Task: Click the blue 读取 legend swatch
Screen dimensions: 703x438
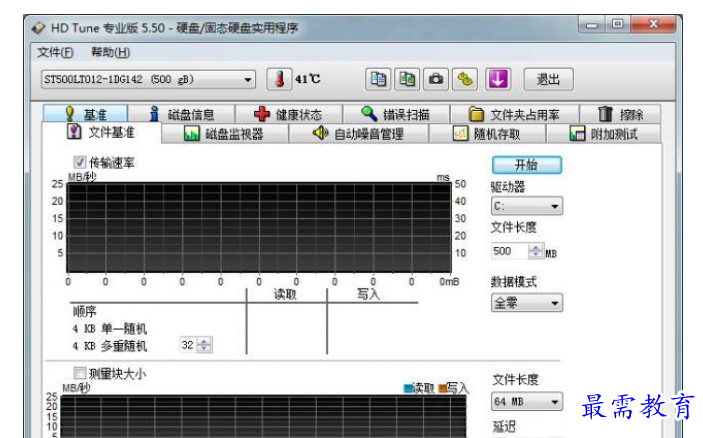Action: point(408,388)
